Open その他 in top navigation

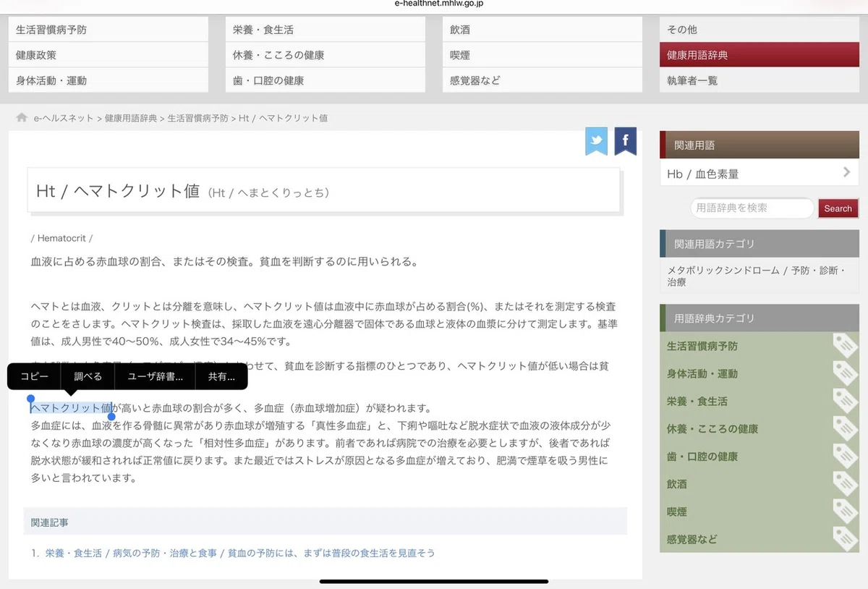click(x=759, y=30)
